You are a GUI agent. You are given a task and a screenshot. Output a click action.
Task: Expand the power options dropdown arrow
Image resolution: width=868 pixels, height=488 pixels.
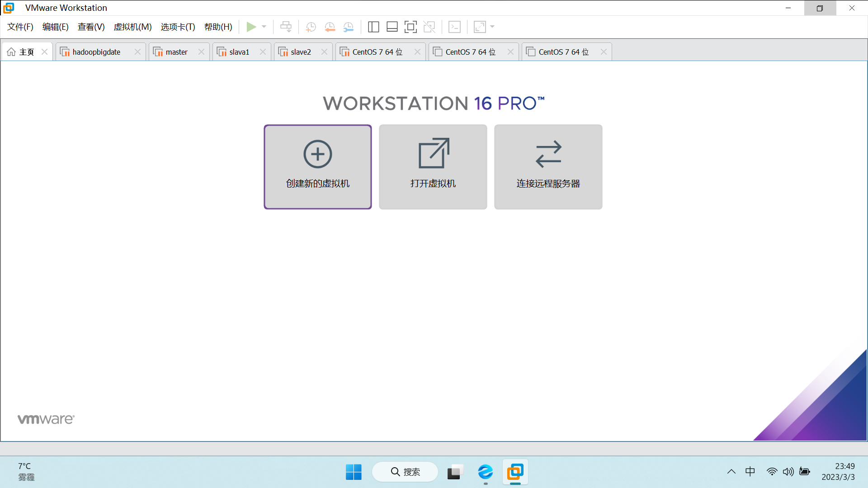click(264, 27)
